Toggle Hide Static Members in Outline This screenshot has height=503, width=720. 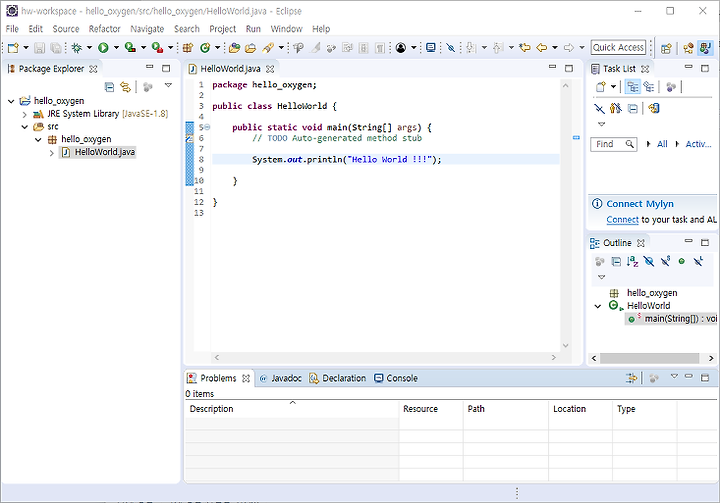click(665, 262)
